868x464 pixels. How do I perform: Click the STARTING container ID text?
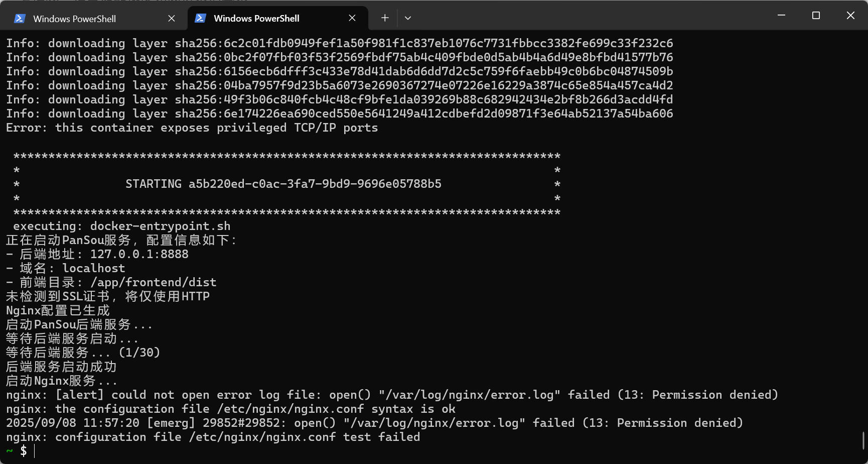click(283, 184)
